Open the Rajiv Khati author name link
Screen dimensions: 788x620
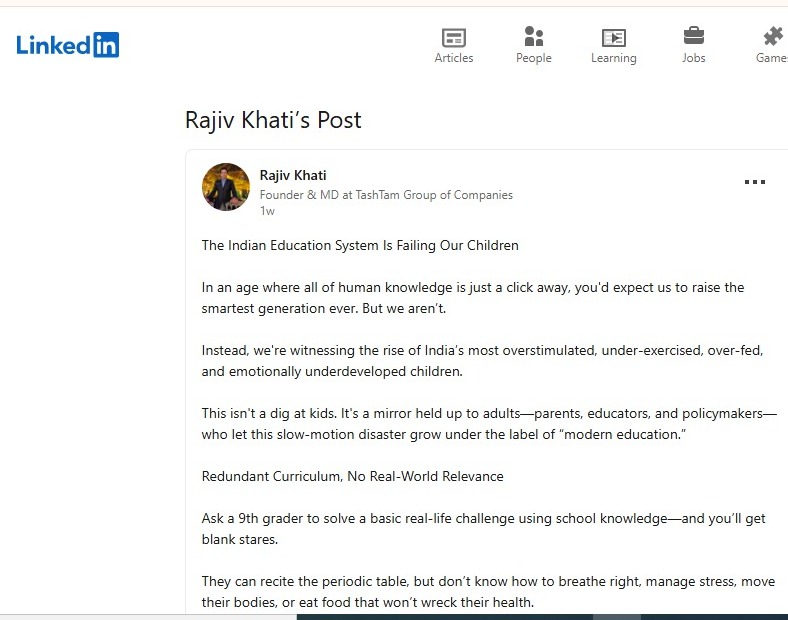(x=293, y=176)
